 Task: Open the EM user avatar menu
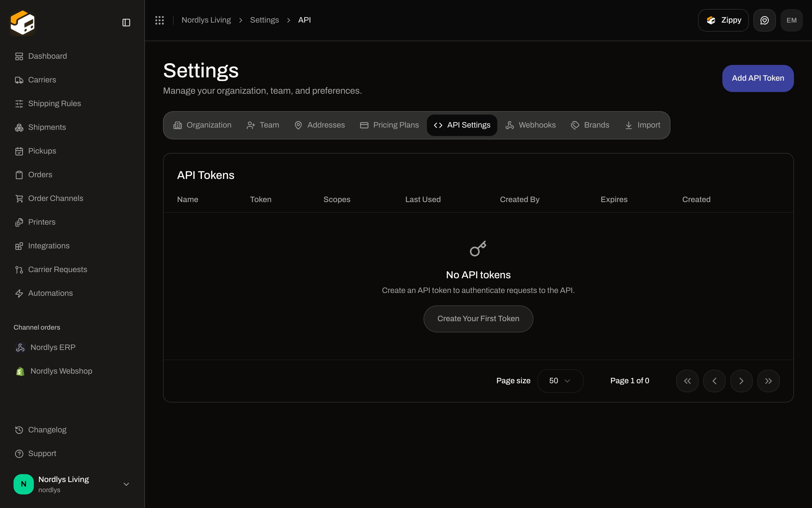point(791,20)
